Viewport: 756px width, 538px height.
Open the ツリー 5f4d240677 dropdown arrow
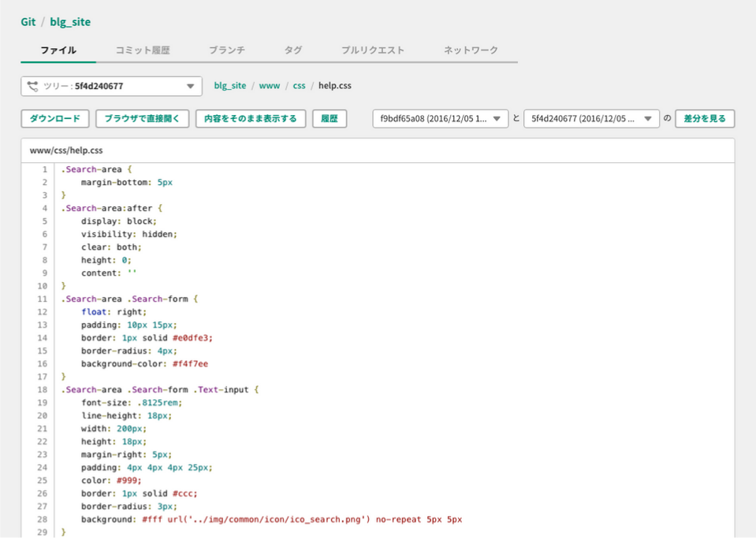pyautogui.click(x=191, y=86)
